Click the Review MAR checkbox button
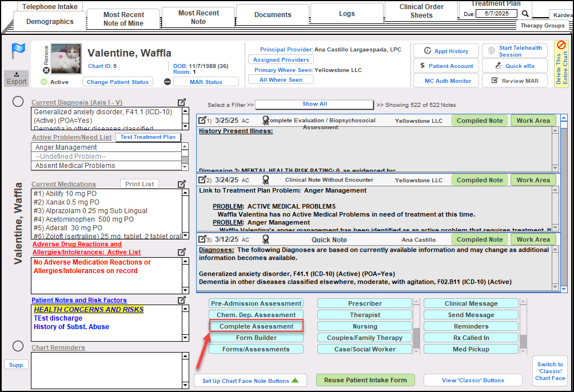574x392 pixels. 511,81
